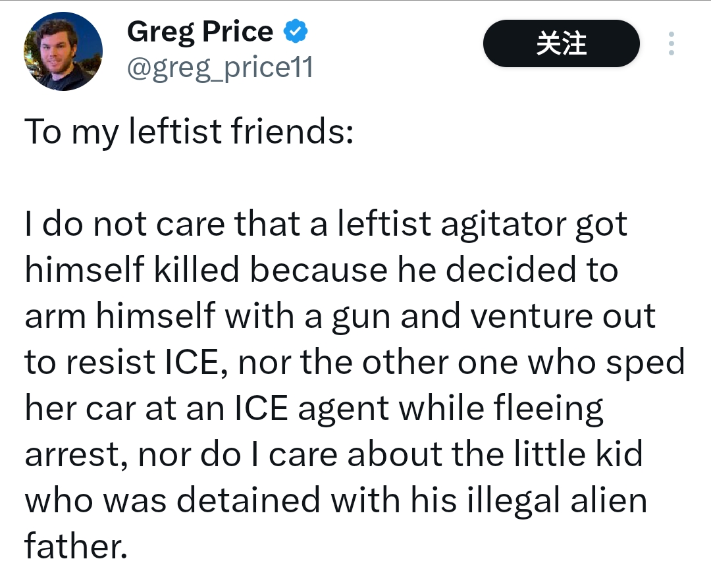Open Greg Price's profile avatar

(63, 51)
